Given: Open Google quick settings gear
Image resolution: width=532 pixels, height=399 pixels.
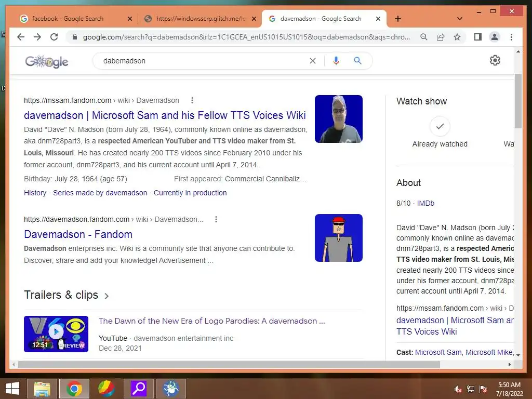Looking at the screenshot, I should (x=495, y=60).
